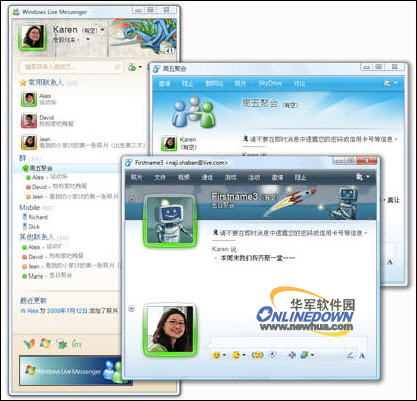Viewport: 417px width, 401px height.
Task: Click the 2008年7月12日 date link
Action: pos(67,311)
